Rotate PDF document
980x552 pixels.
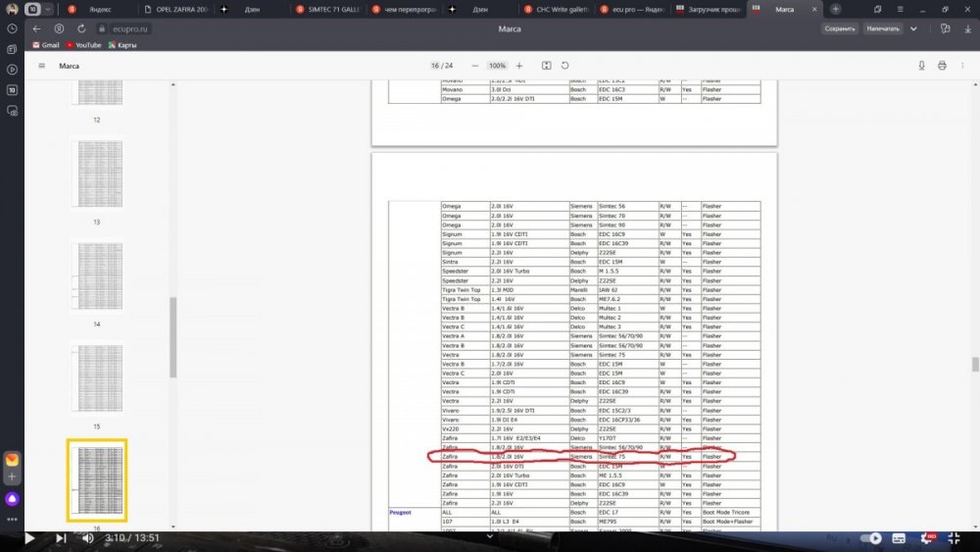click(565, 66)
